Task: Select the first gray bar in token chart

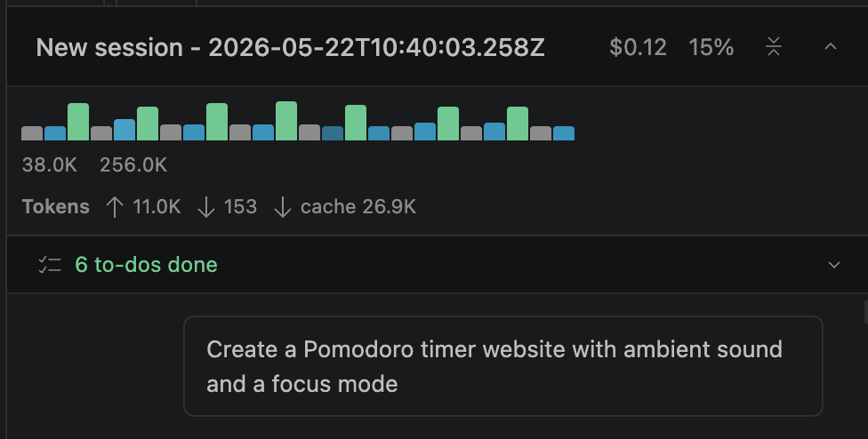Action: 32,133
